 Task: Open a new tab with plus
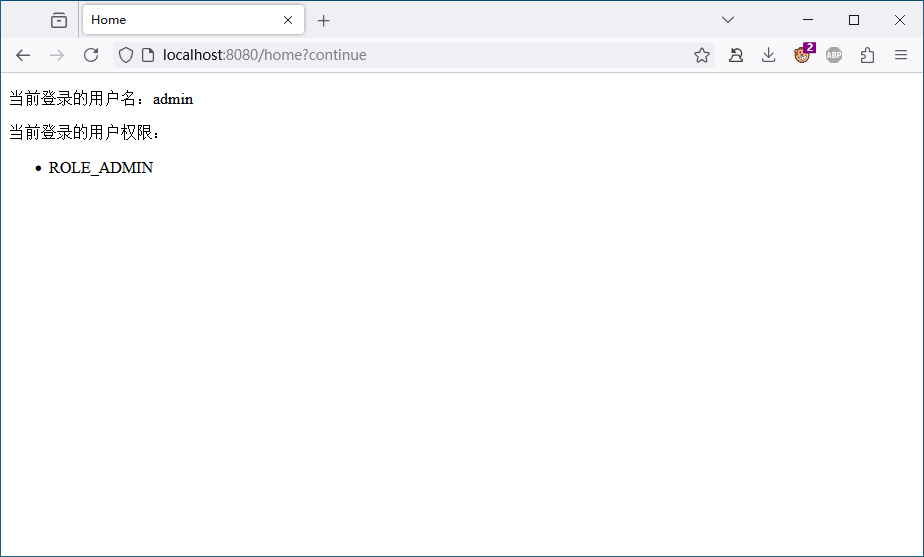pos(324,21)
